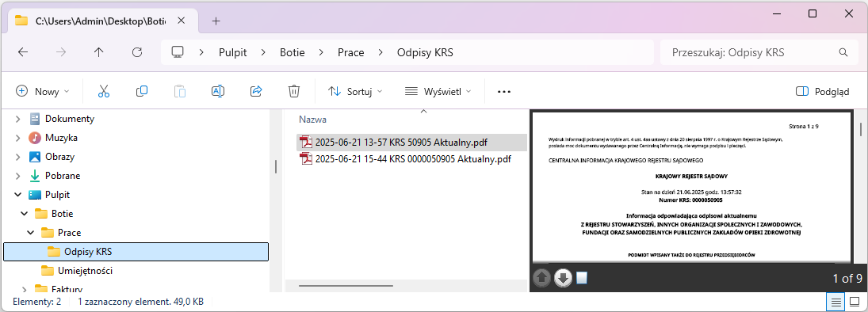This screenshot has height=312, width=868.
Task: Select Prace folder in navigation tree
Action: point(69,232)
